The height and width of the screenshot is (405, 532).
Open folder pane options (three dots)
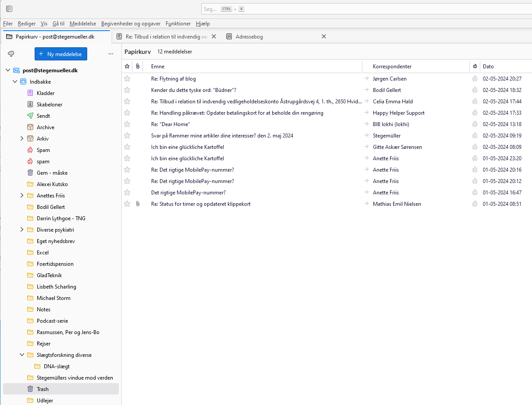tap(110, 54)
